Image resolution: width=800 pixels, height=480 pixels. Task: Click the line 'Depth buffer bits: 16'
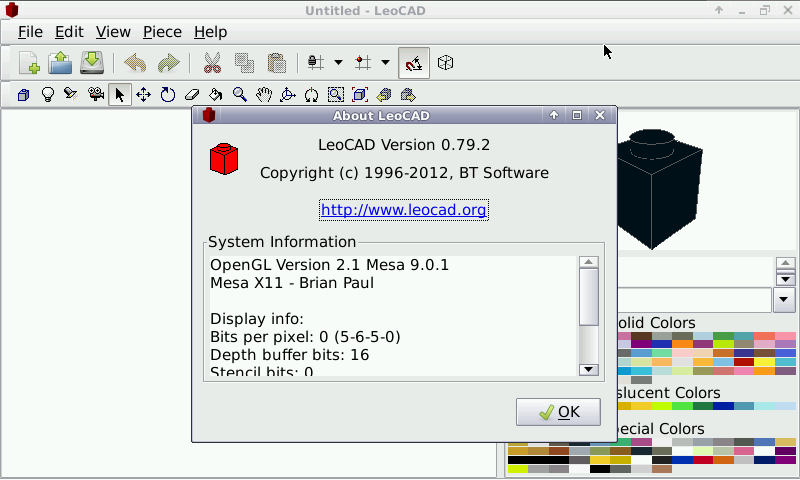tap(289, 355)
